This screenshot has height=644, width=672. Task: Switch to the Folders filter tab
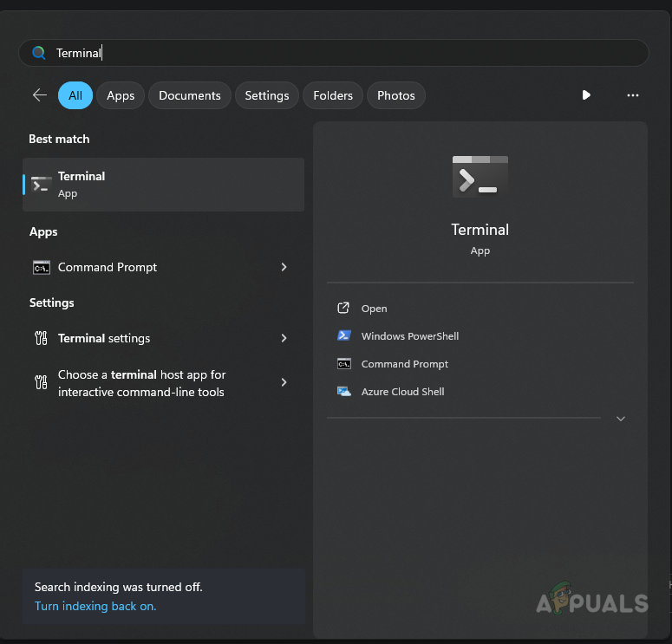(x=333, y=95)
